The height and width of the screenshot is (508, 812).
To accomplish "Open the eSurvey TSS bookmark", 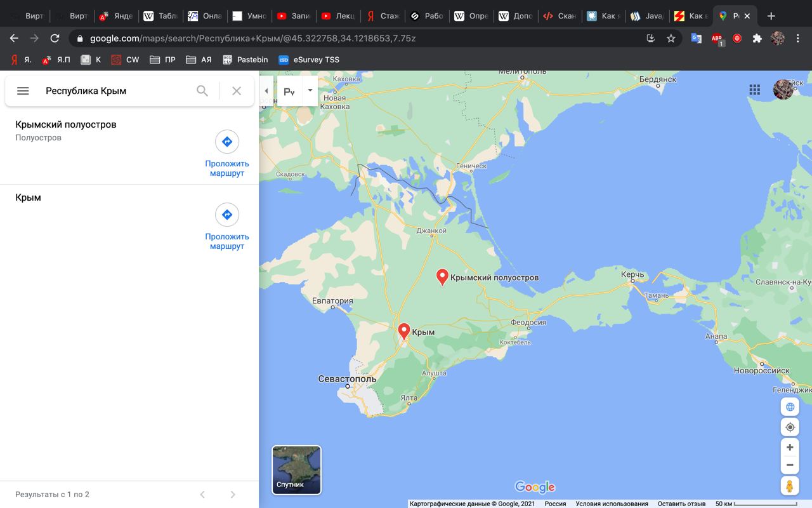I will 309,60.
